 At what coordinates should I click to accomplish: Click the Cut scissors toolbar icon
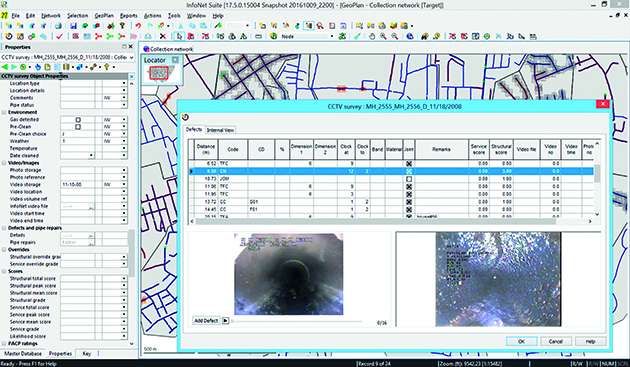(180, 26)
